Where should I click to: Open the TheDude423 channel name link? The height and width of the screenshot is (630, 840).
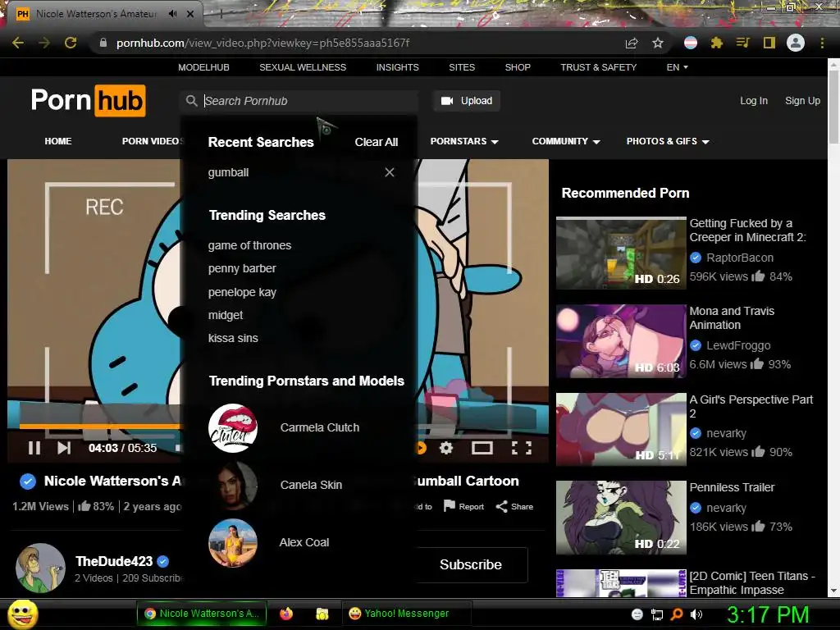(114, 561)
